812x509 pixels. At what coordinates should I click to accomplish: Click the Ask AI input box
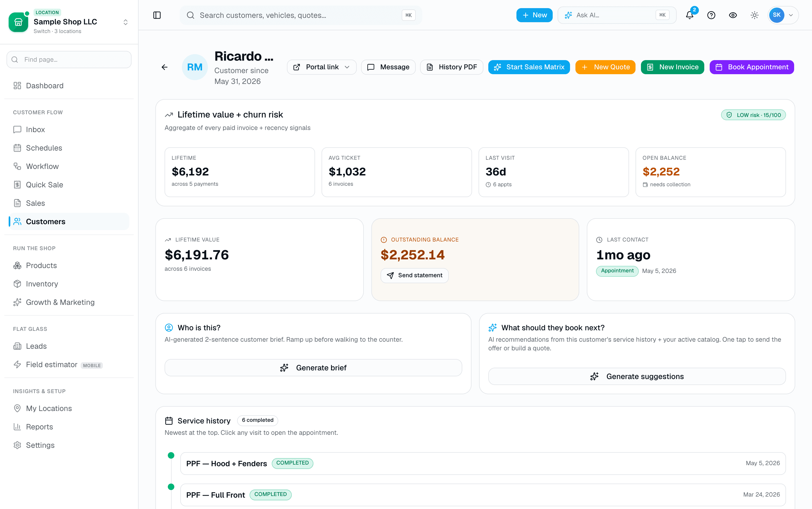tap(617, 15)
